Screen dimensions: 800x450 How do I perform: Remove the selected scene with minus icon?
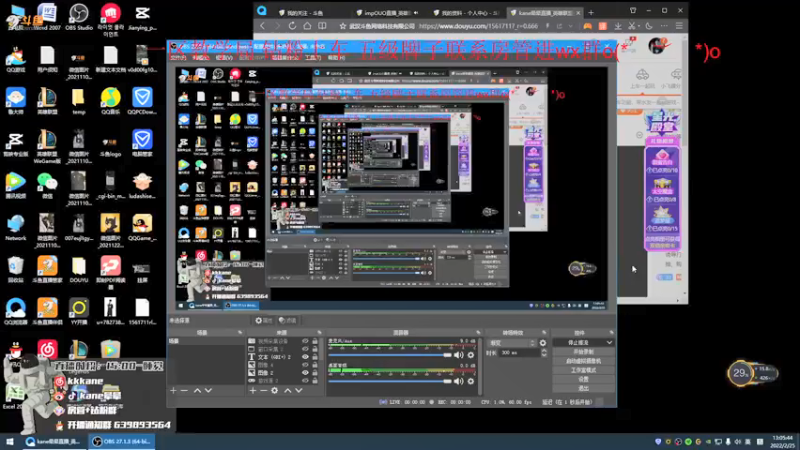pos(185,390)
